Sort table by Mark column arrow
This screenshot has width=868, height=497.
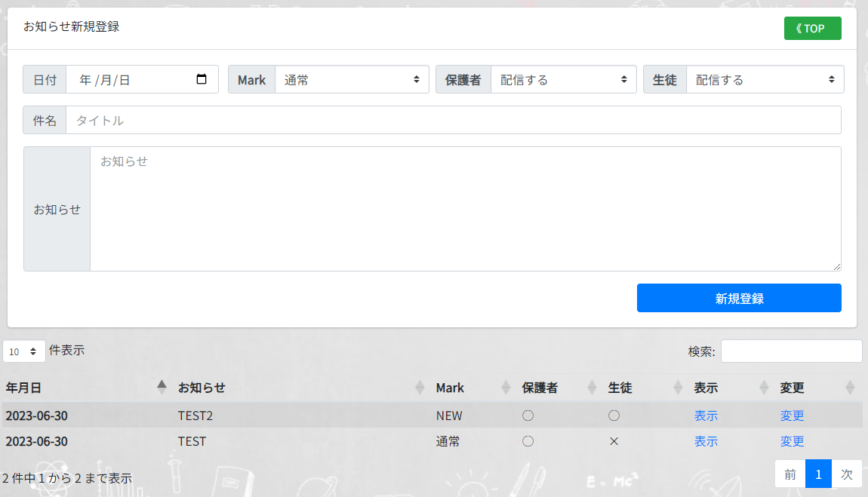[506, 388]
